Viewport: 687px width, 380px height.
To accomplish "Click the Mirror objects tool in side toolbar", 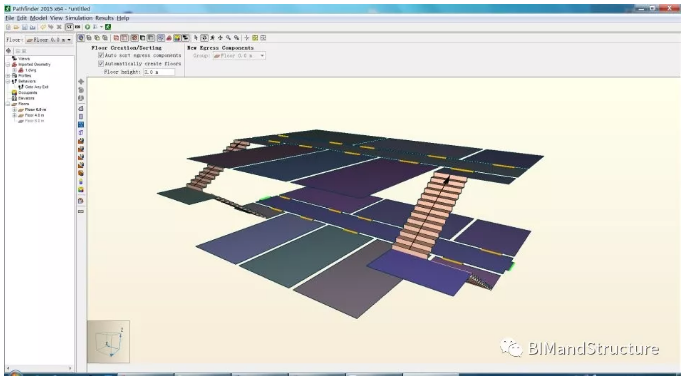I will tap(81, 98).
